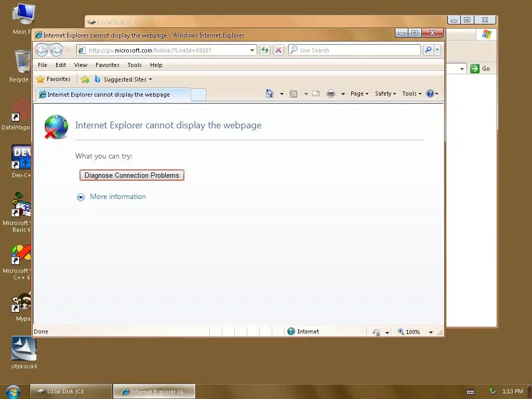
Task: Click the 100% zoom level button
Action: click(408, 332)
